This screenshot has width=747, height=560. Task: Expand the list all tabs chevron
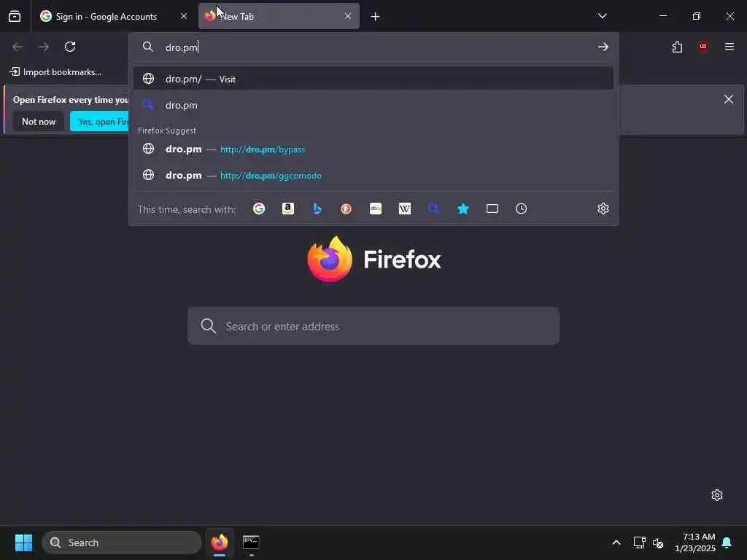click(602, 16)
